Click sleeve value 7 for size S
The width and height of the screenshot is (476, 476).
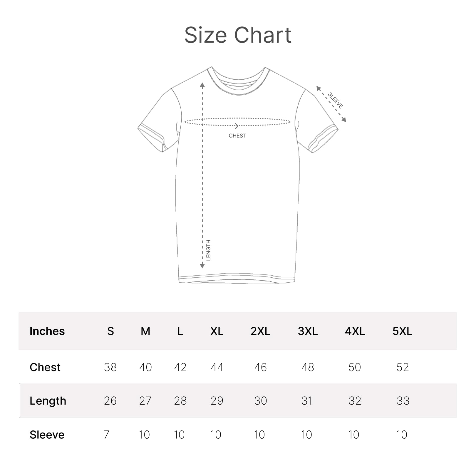click(107, 435)
